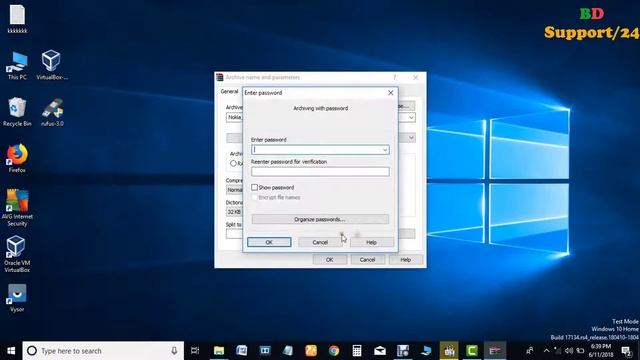Open File Explorer from the taskbar
This screenshot has width=640, height=360.
[219, 351]
